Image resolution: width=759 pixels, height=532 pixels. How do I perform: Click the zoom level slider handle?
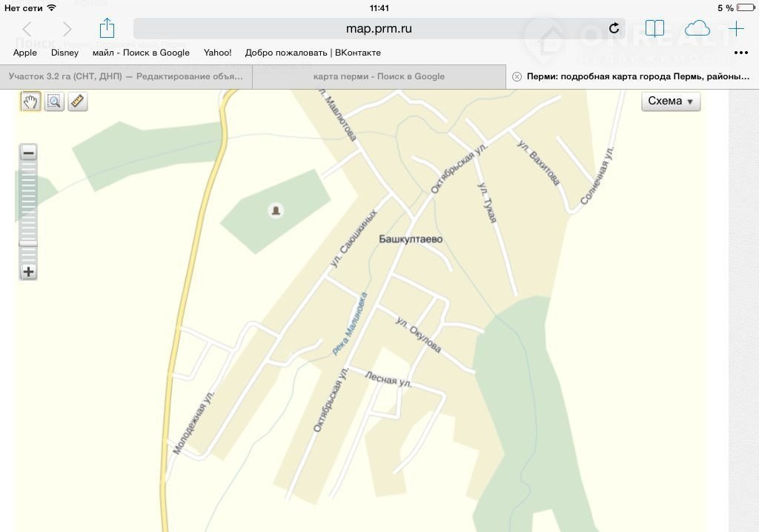click(28, 243)
